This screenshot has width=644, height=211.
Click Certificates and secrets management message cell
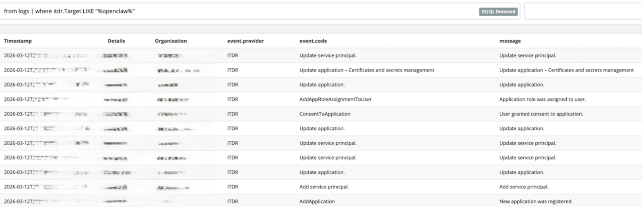point(566,70)
